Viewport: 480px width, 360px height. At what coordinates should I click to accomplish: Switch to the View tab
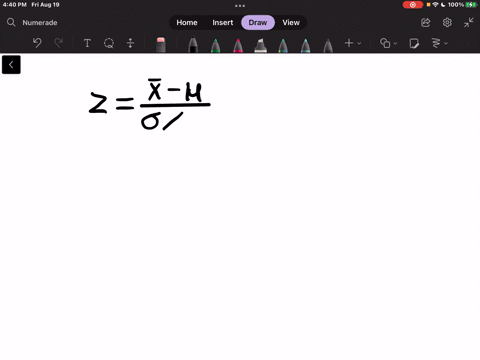[291, 22]
